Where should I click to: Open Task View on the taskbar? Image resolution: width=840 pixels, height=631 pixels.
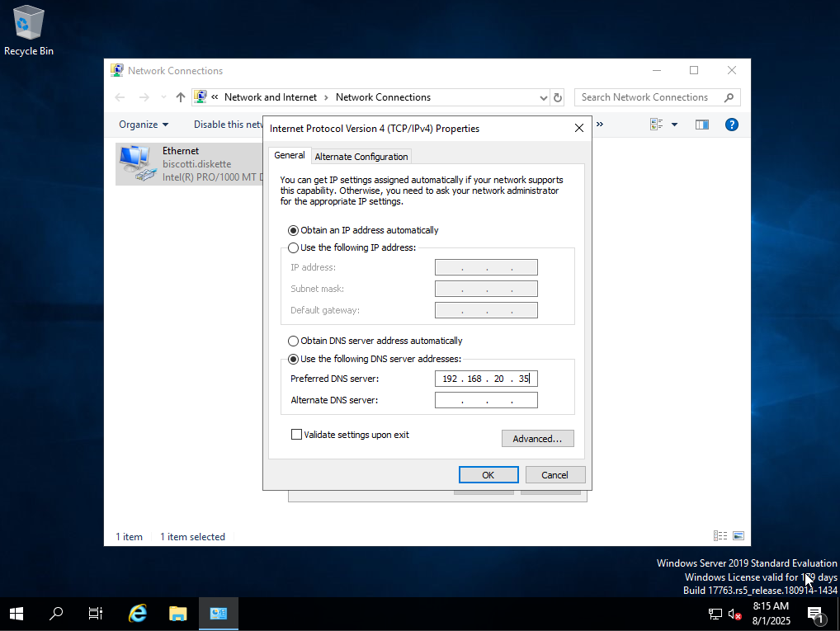(x=96, y=614)
